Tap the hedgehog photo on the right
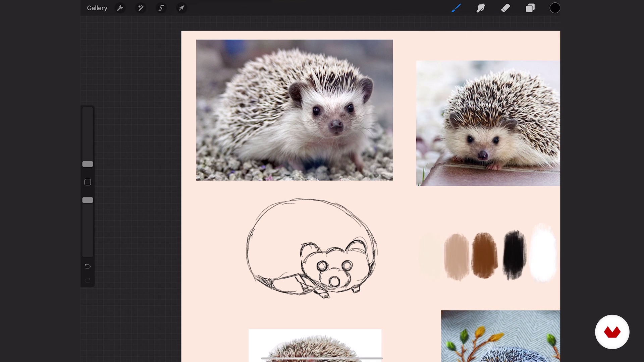 (488, 123)
